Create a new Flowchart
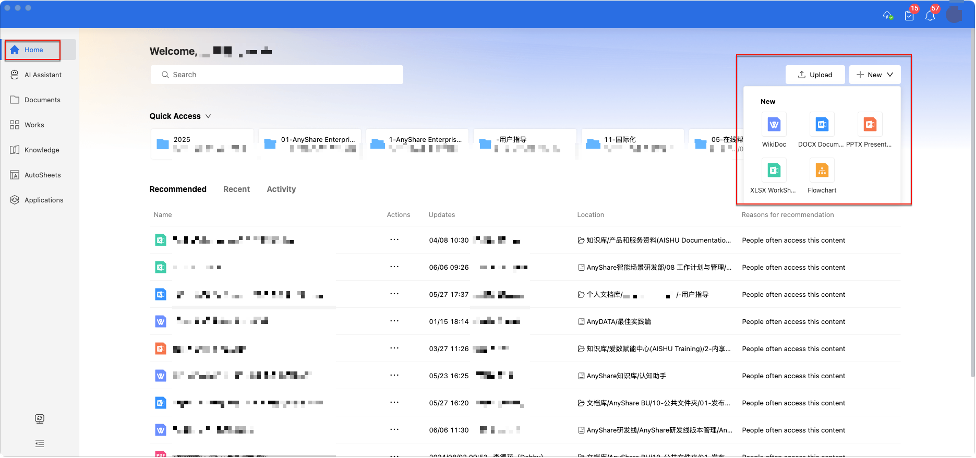 coord(821,171)
